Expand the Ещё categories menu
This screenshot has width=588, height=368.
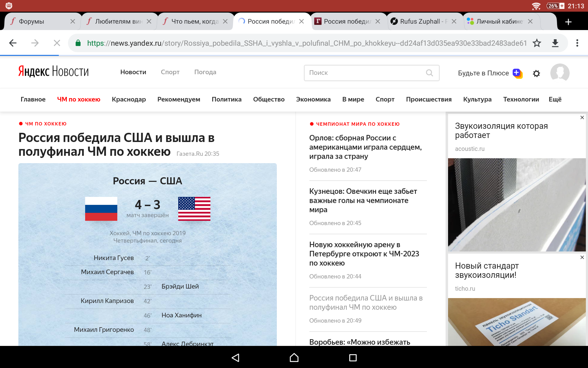coord(555,99)
